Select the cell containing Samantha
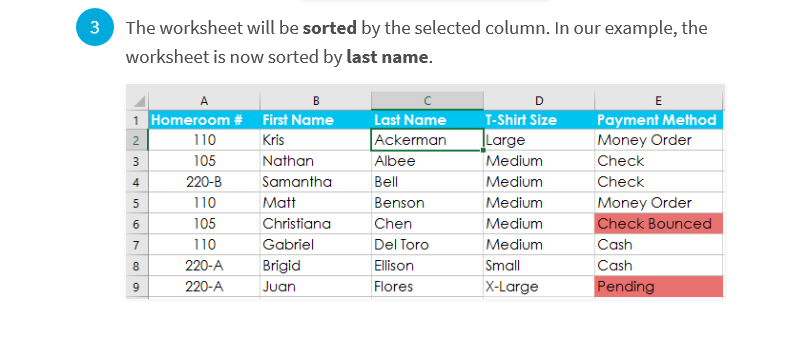 pos(316,182)
